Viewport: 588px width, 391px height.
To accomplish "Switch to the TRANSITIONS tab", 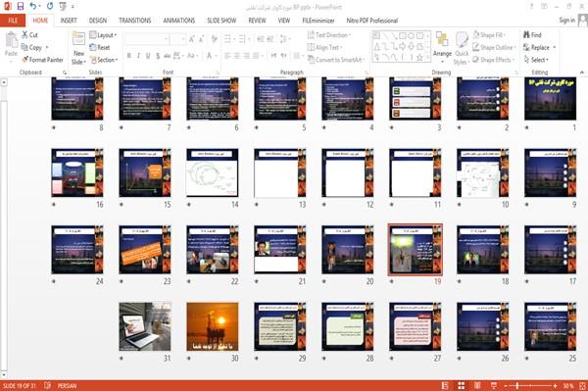I will 135,21.
